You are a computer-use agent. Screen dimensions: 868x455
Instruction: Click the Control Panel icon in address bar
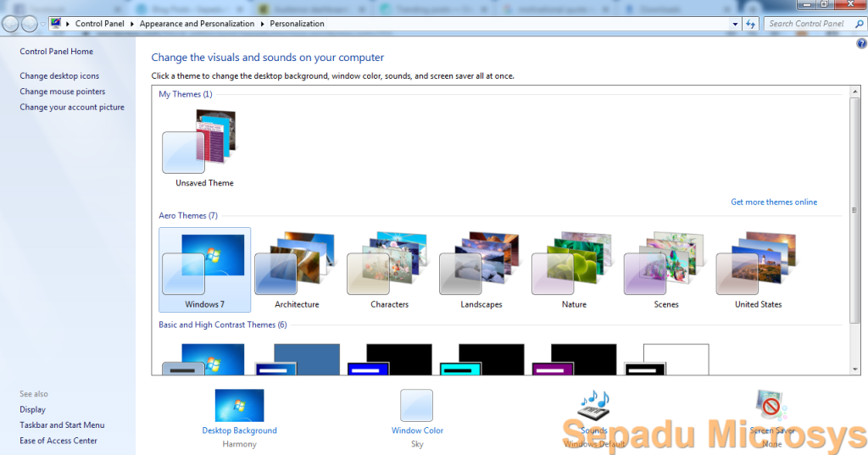click(x=55, y=23)
